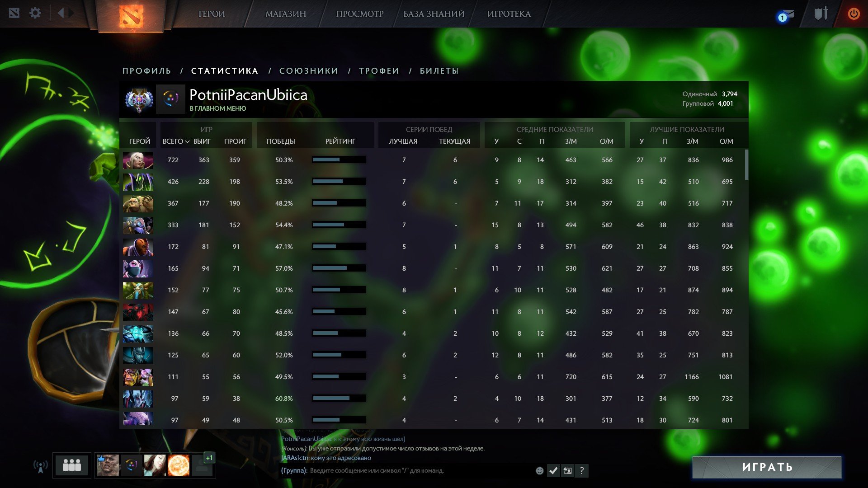Open the МАГАЗИН top menu

(286, 14)
